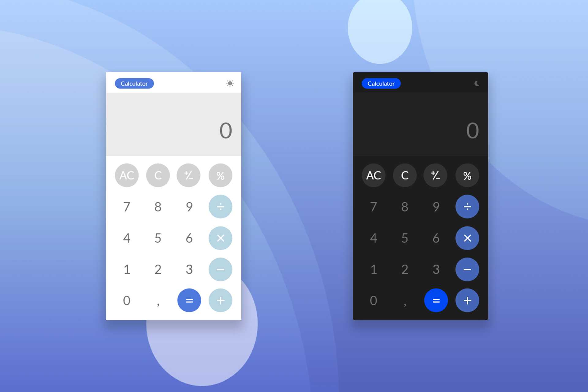Viewport: 588px width, 392px height.
Task: Press the equals (=) button
Action: pyautogui.click(x=189, y=300)
